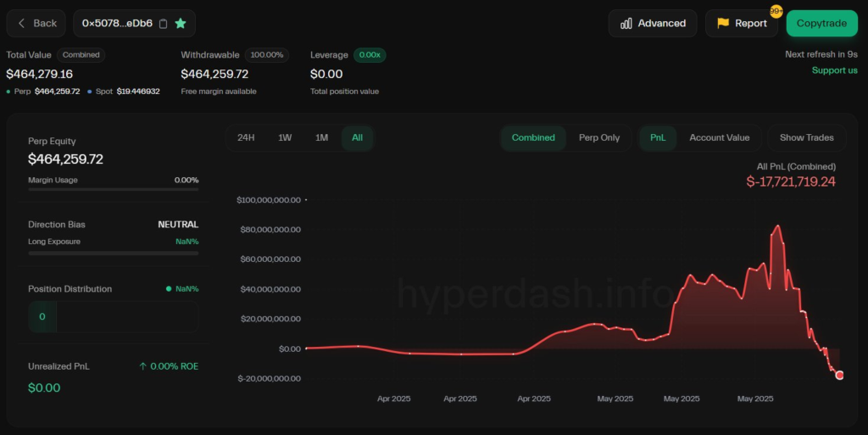Image resolution: width=868 pixels, height=435 pixels.
Task: Select the 1M time range
Action: [321, 137]
